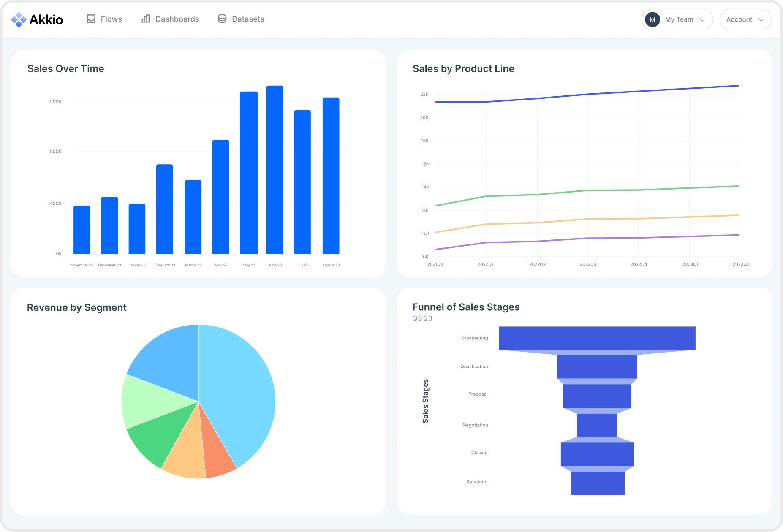Click the Prospecting stage in the funnel

[x=597, y=338]
